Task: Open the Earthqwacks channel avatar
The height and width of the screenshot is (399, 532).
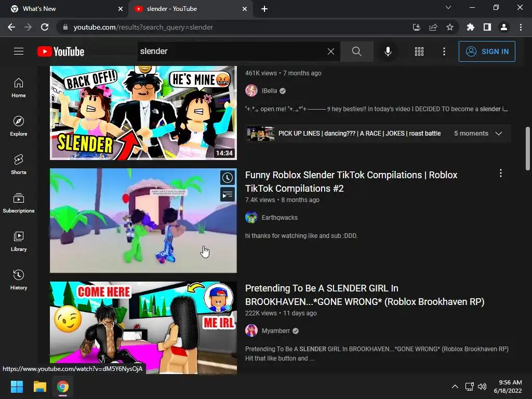Action: [251, 218]
